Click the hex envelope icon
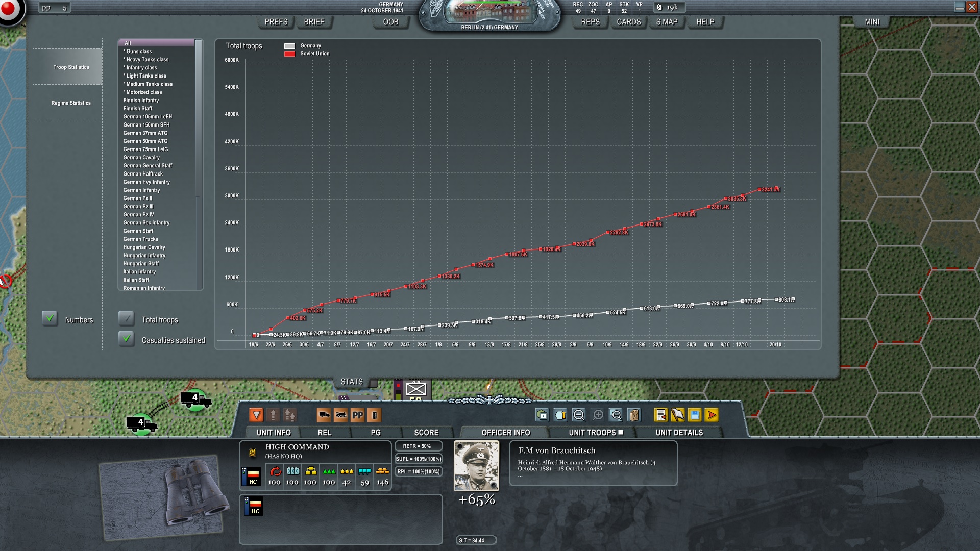 tap(542, 415)
